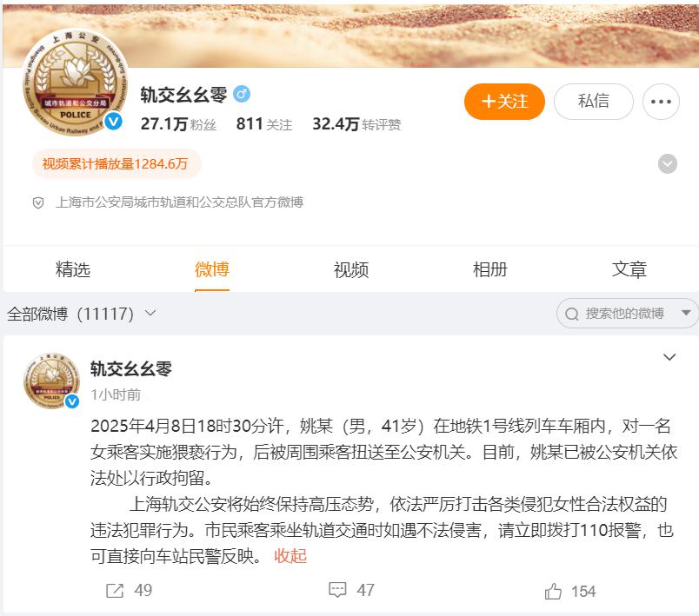The height and width of the screenshot is (616, 699).
Task: Click the 私信 private message button
Action: [x=593, y=102]
